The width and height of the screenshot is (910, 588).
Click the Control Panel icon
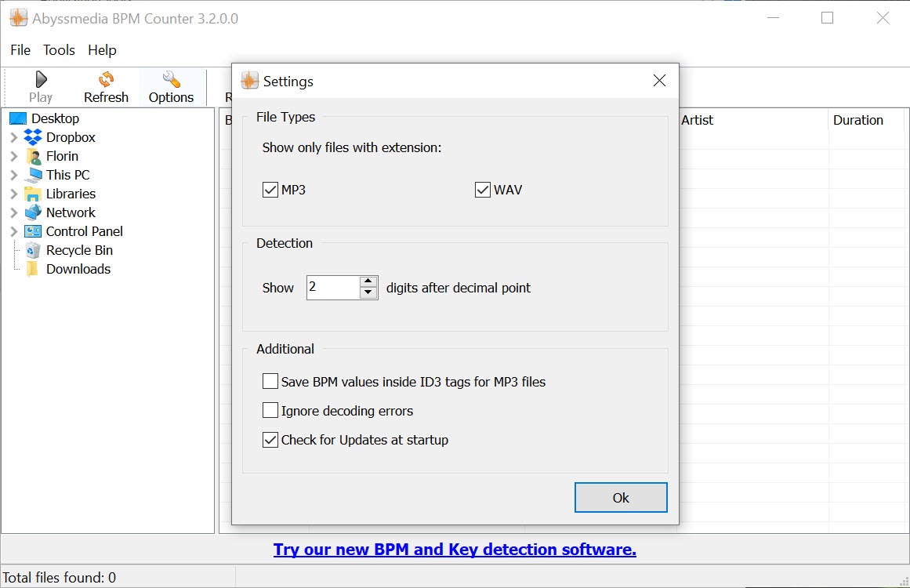point(33,231)
